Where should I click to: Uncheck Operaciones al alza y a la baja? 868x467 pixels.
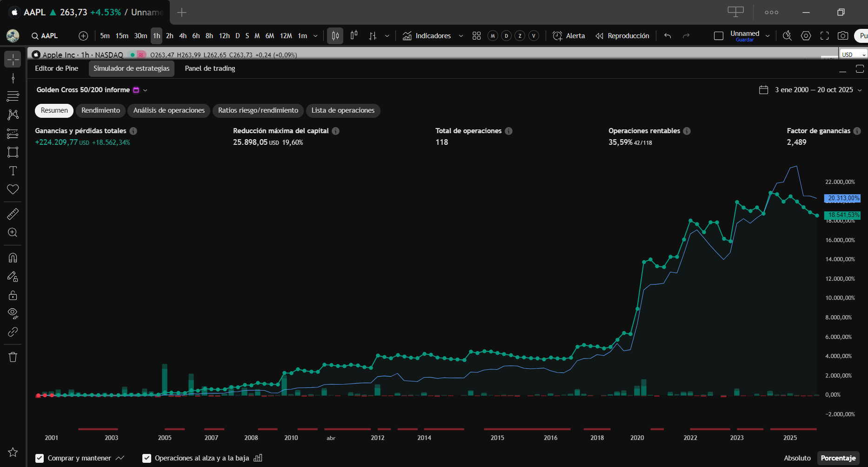(147, 458)
